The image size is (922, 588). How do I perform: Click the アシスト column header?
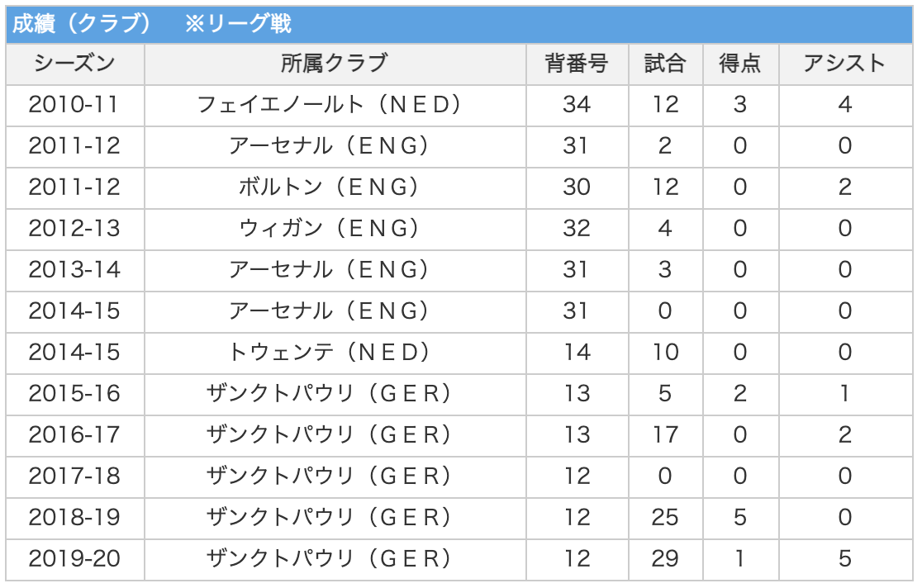coord(844,64)
